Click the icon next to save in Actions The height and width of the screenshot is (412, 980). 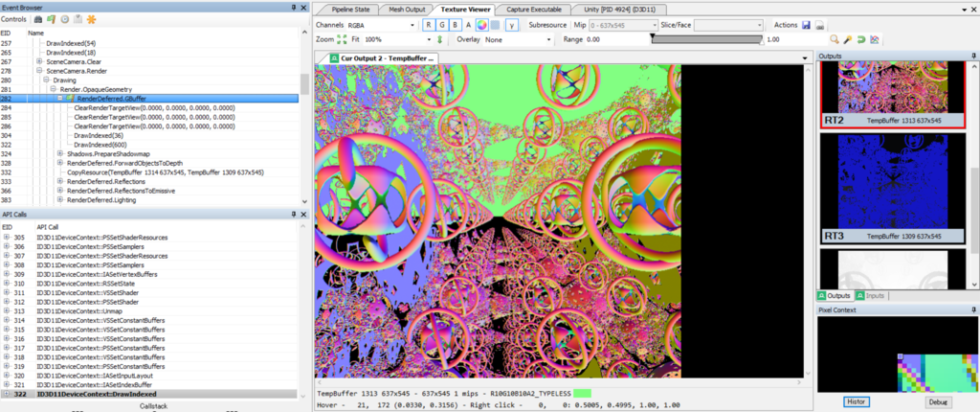tap(819, 25)
